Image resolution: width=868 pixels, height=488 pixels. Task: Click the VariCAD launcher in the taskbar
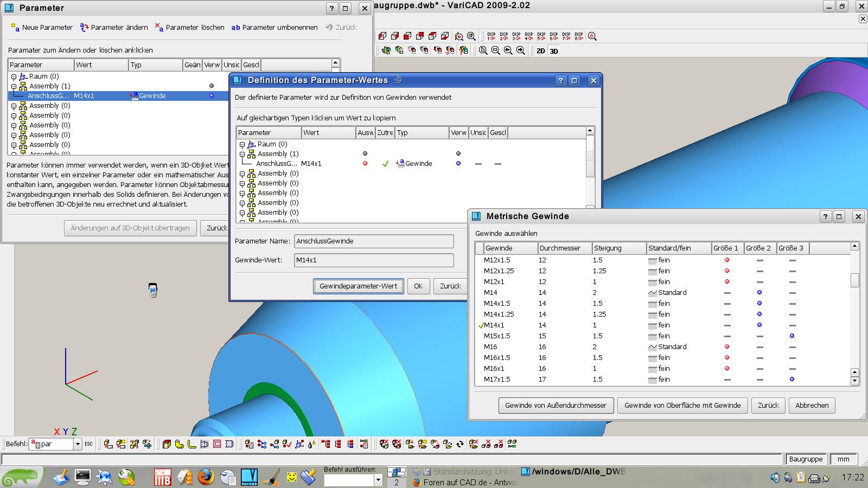[x=249, y=477]
